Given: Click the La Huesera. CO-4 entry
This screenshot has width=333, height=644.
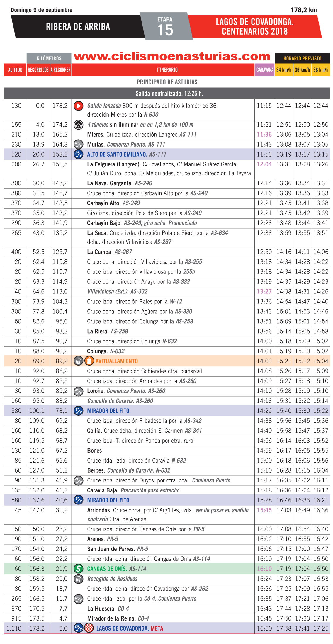Looking at the screenshot, I should click(108, 609).
